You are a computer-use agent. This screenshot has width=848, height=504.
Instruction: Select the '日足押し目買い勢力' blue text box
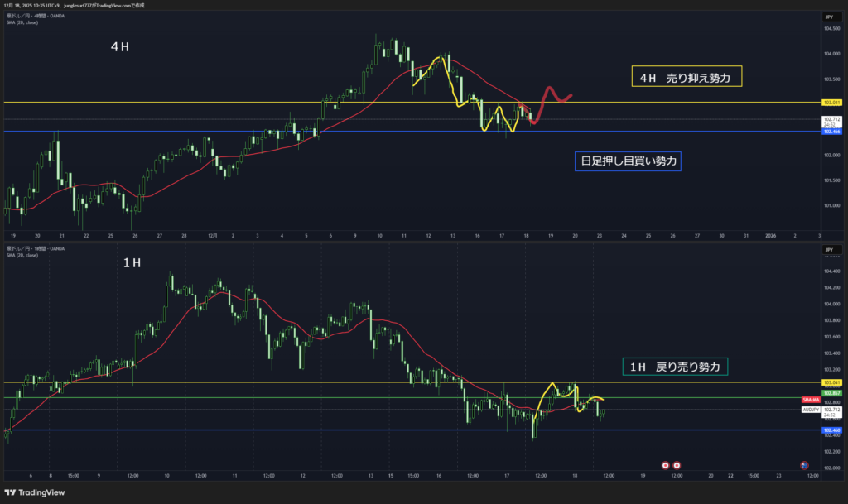coord(628,161)
